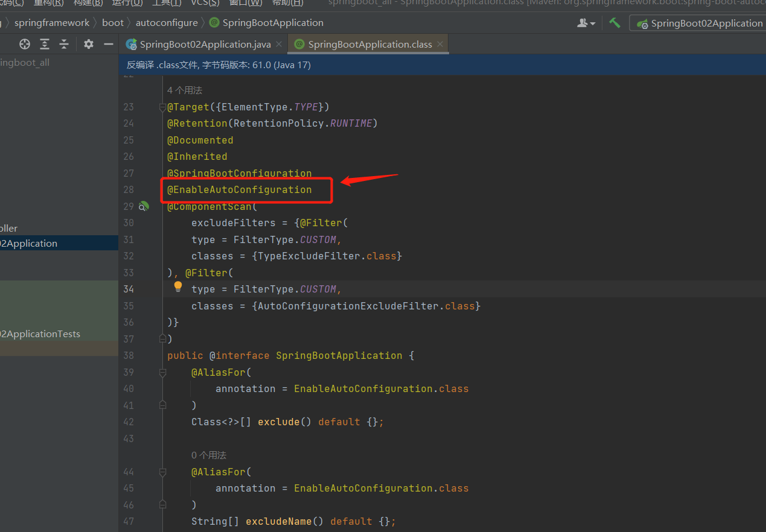Close the SpringBoot02Application.java tab
This screenshot has width=766, height=532.
[278, 44]
